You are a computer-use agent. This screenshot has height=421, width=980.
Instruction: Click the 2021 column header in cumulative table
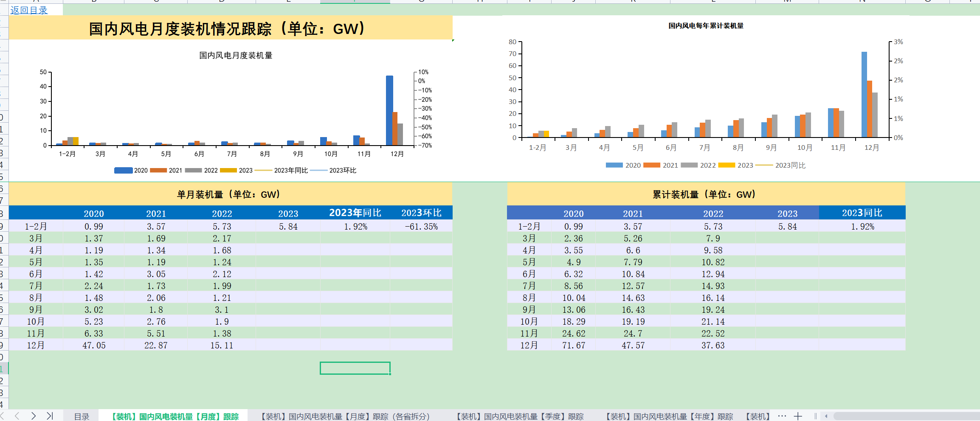coord(633,213)
